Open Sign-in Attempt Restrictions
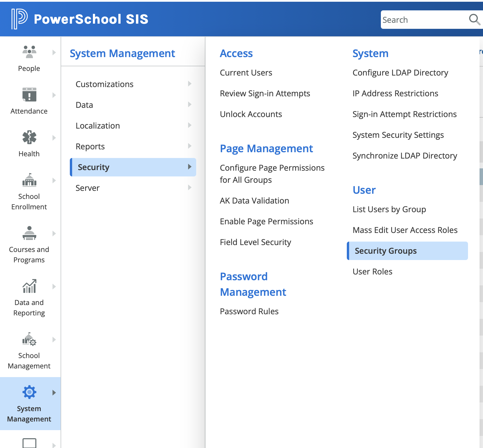 (x=405, y=114)
